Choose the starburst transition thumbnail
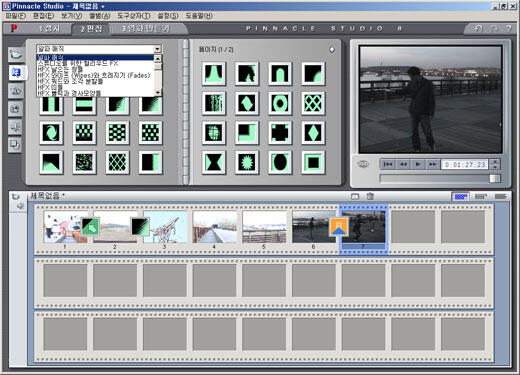Screen dimensions: 520x375 [x=247, y=162]
